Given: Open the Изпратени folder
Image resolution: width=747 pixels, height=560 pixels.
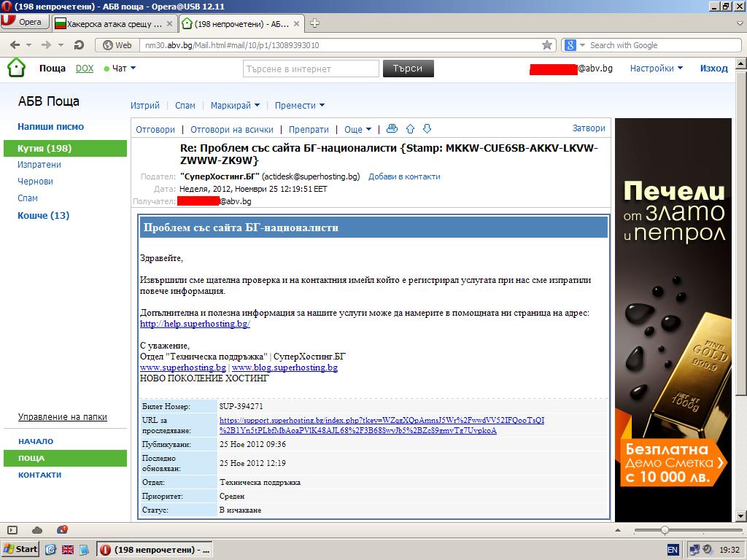Looking at the screenshot, I should coord(39,164).
